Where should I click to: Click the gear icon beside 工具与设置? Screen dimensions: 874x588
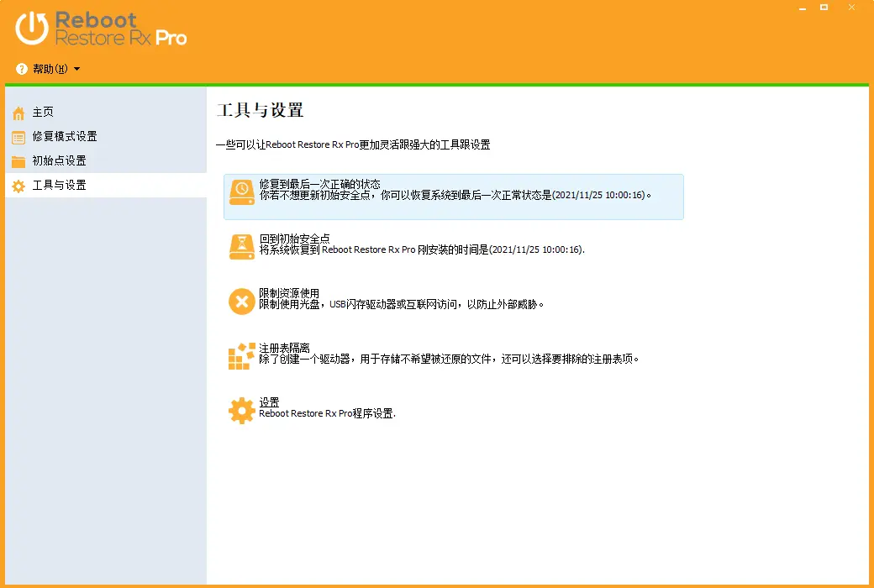pos(18,186)
